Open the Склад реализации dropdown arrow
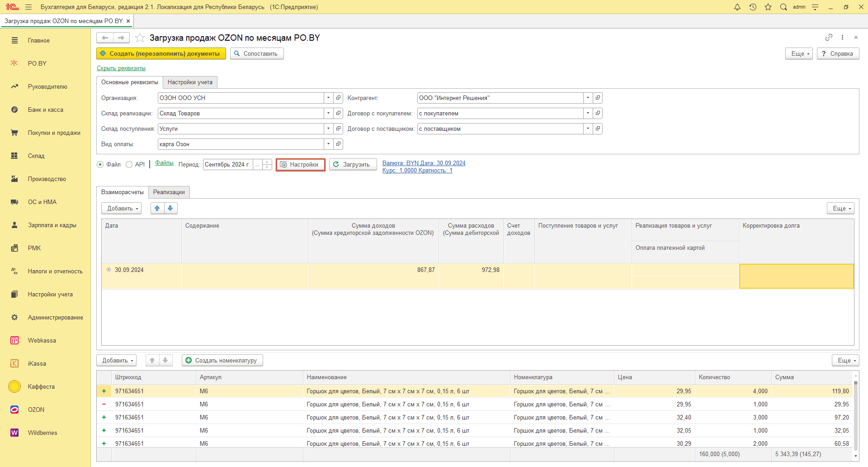Screen dimensions: 868x467 point(329,113)
